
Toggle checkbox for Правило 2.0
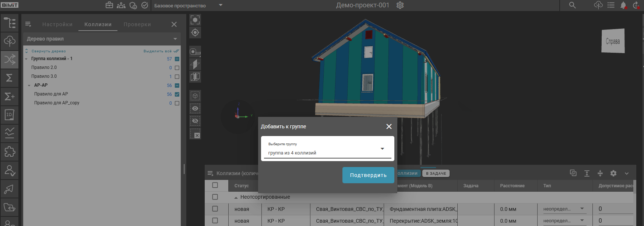pos(177,68)
